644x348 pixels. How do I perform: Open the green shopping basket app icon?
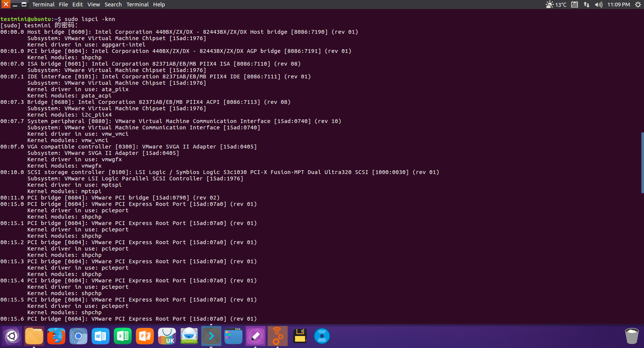click(189, 336)
